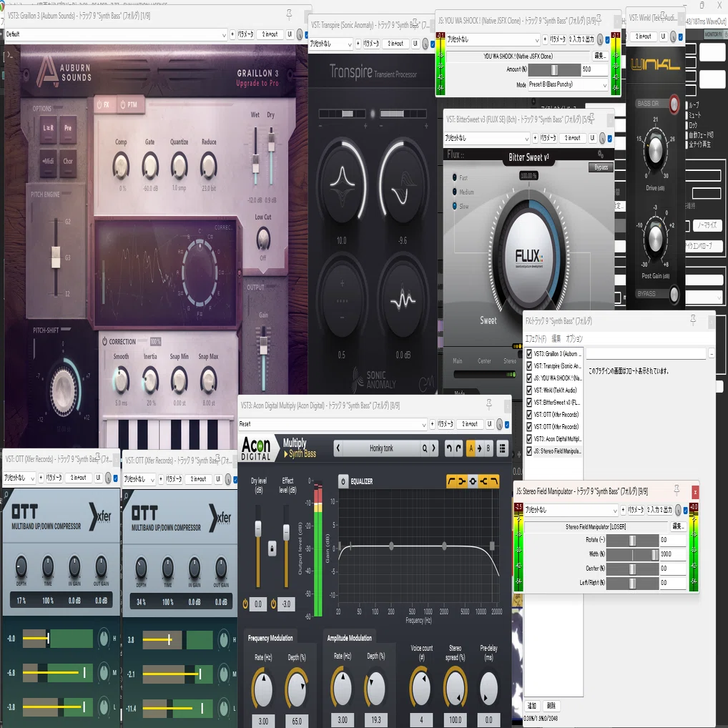Click the 2 in+out button in Graillon
The width and height of the screenshot is (728, 728).
pyautogui.click(x=270, y=34)
